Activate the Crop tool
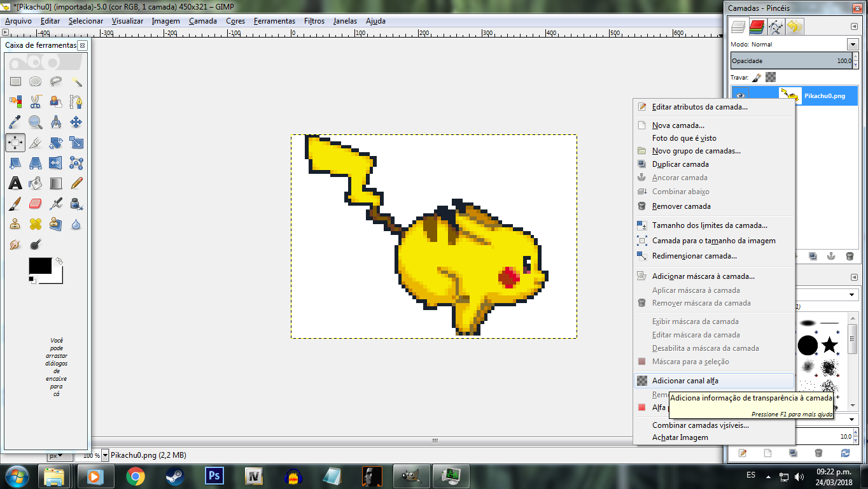This screenshot has width=868, height=489. [36, 143]
